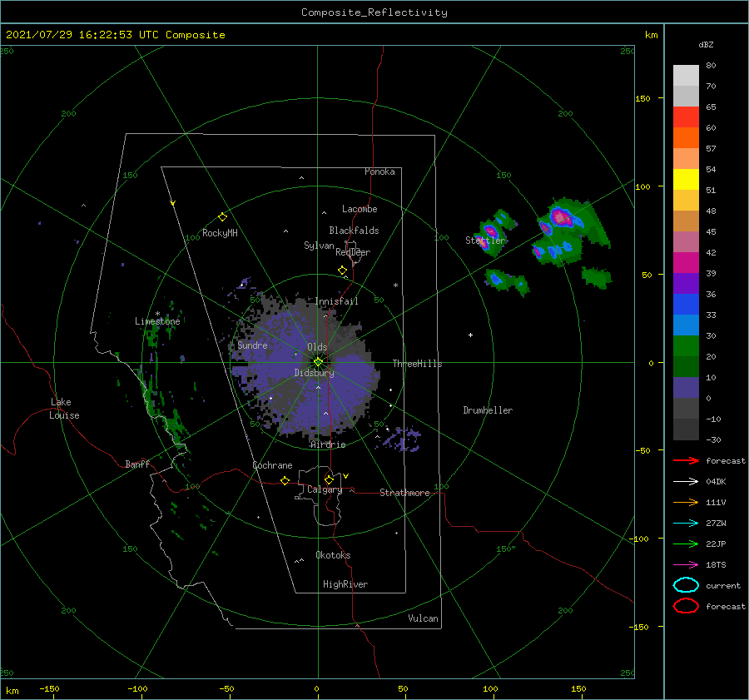Viewport: 749px width, 700px height.
Task: Click the green 20 dBZ color swatch
Action: tap(686, 346)
